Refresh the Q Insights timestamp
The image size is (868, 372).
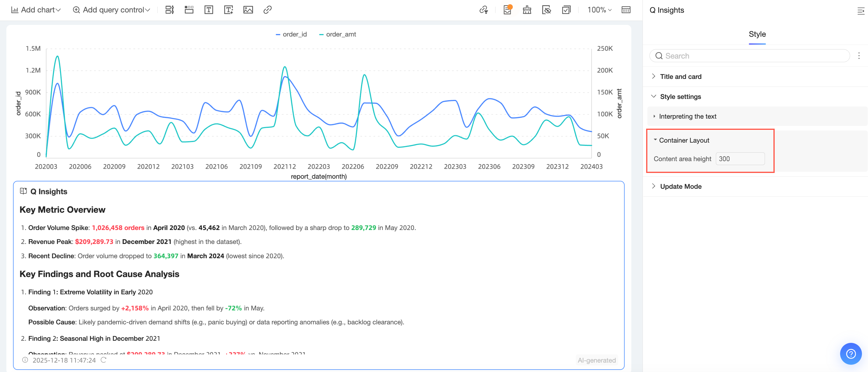tap(103, 360)
